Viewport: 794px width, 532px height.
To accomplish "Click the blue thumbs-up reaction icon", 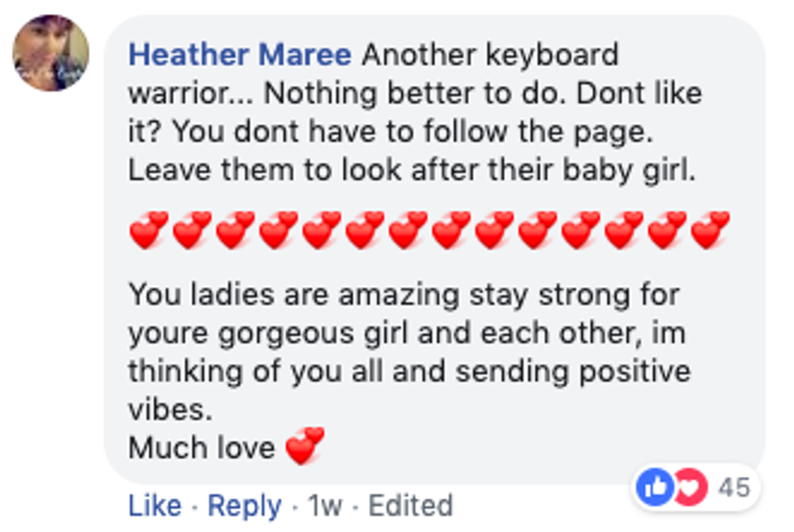I will (x=652, y=488).
